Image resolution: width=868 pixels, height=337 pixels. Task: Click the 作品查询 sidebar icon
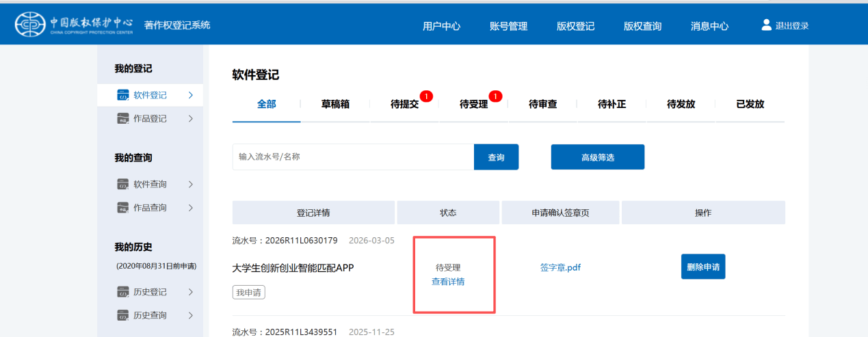point(123,207)
